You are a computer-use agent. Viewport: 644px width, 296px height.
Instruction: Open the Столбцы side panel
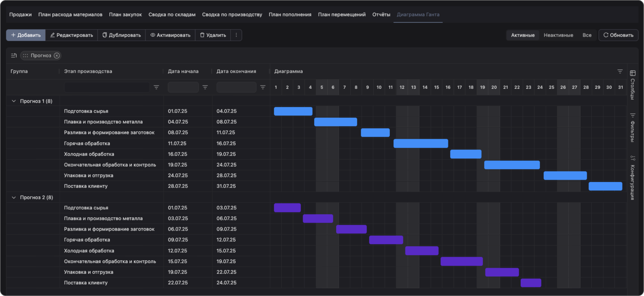tap(633, 85)
